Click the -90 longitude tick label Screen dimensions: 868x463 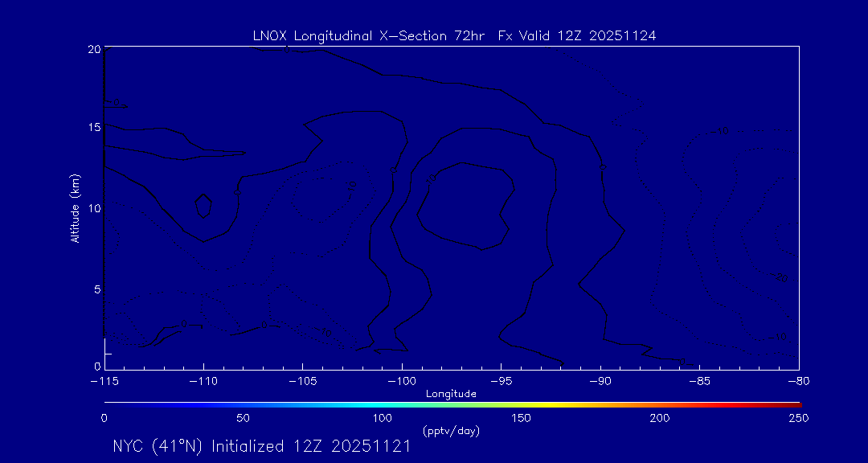pos(600,380)
